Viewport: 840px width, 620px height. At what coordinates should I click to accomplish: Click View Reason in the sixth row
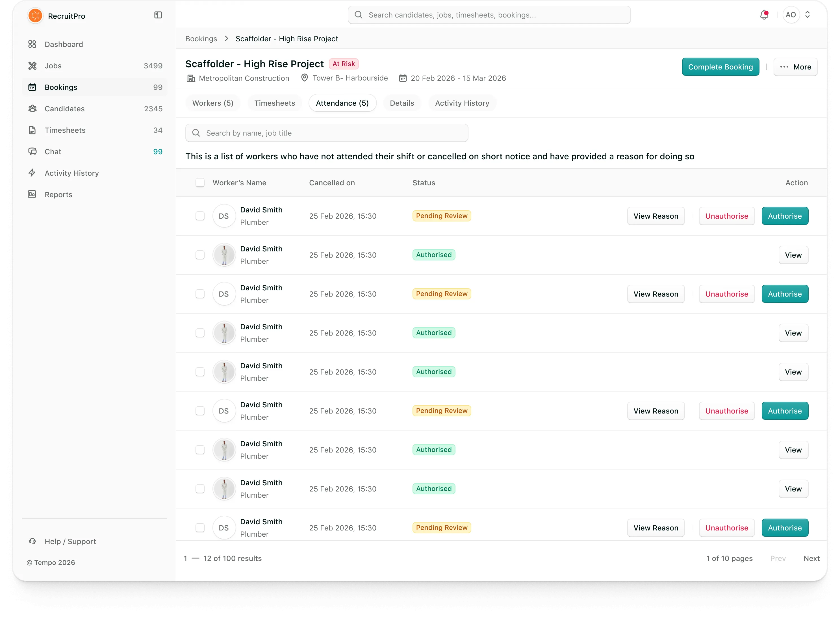coord(656,411)
